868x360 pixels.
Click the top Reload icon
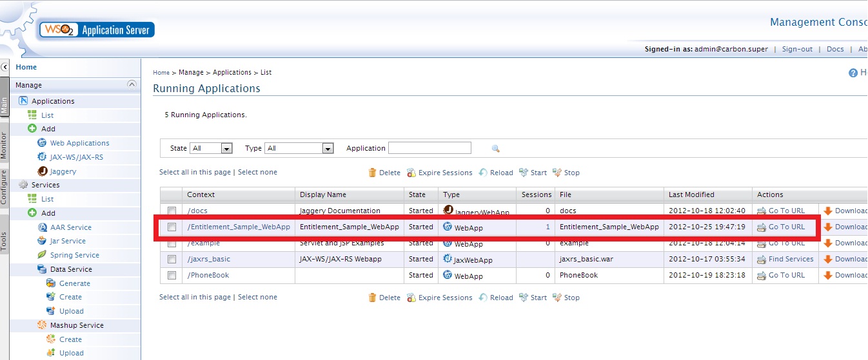[483, 173]
